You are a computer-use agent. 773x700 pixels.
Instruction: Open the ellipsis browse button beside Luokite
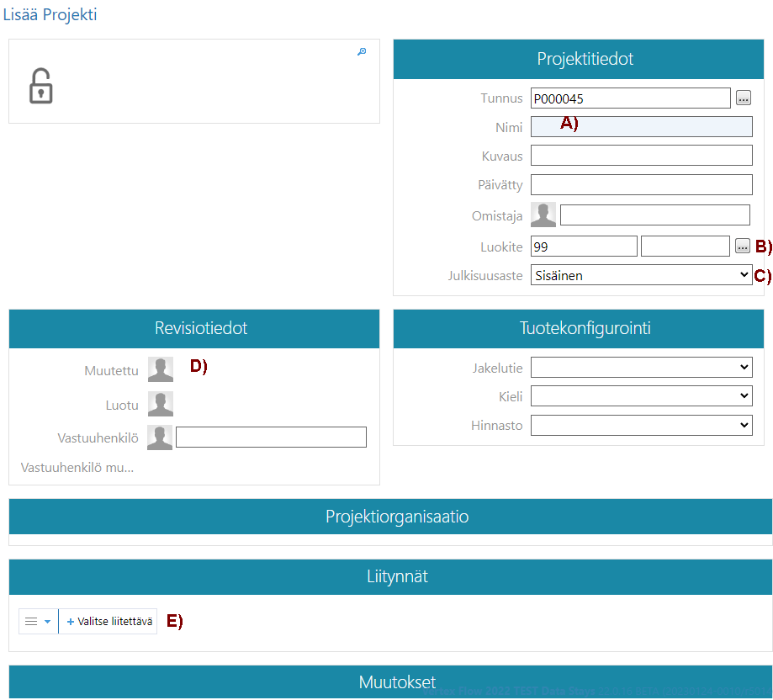coord(743,247)
